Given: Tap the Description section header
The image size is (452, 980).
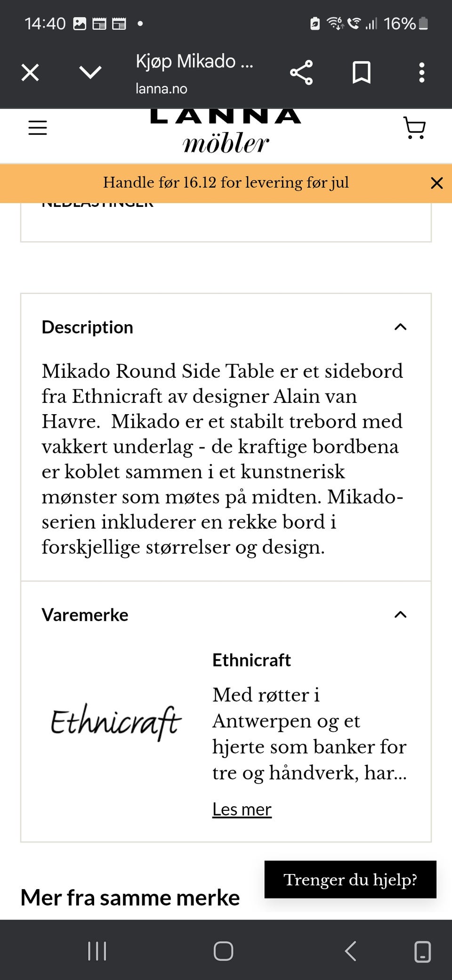Looking at the screenshot, I should point(88,327).
